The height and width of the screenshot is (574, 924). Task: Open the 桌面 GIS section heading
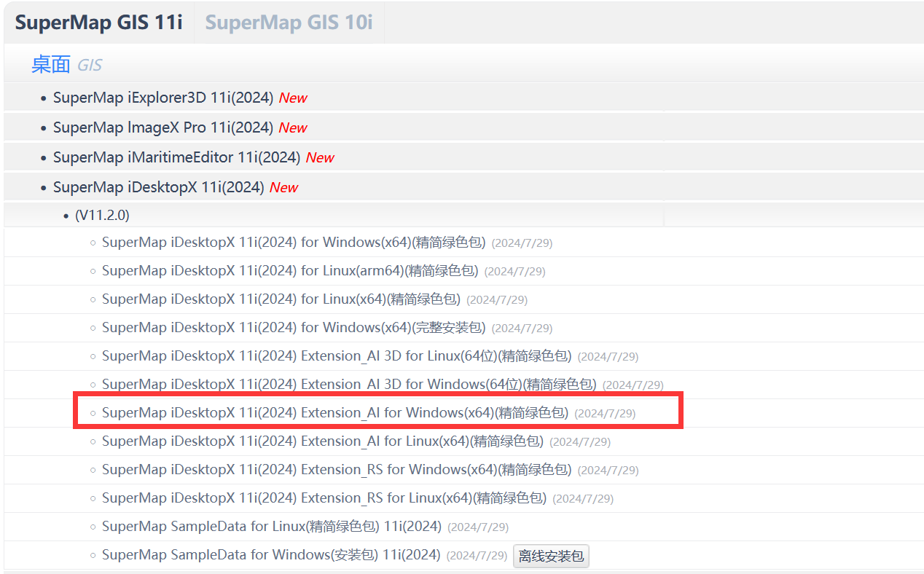click(66, 65)
